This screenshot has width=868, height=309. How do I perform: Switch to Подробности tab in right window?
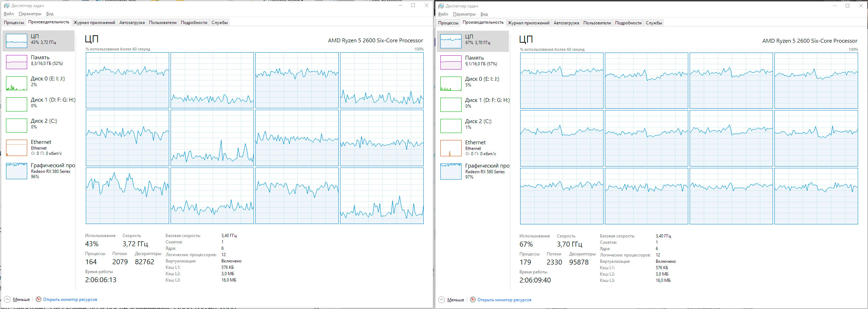click(x=628, y=23)
